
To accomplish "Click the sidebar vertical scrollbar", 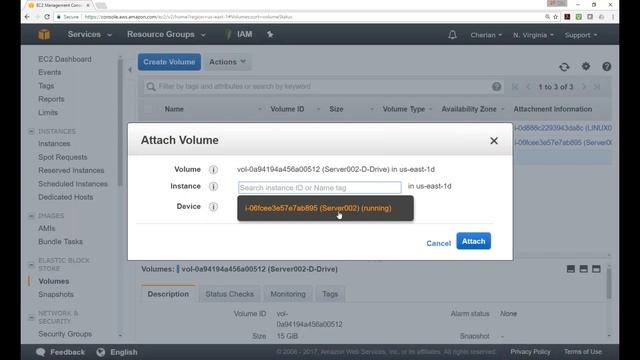I will tap(120, 122).
